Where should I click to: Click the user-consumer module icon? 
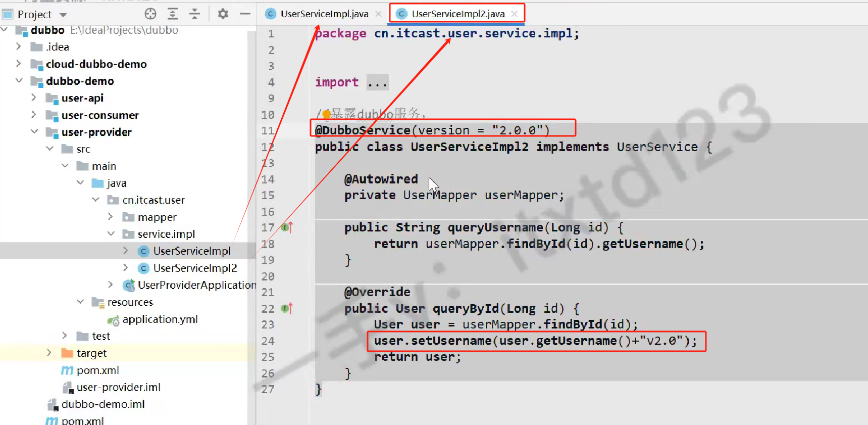[x=52, y=115]
